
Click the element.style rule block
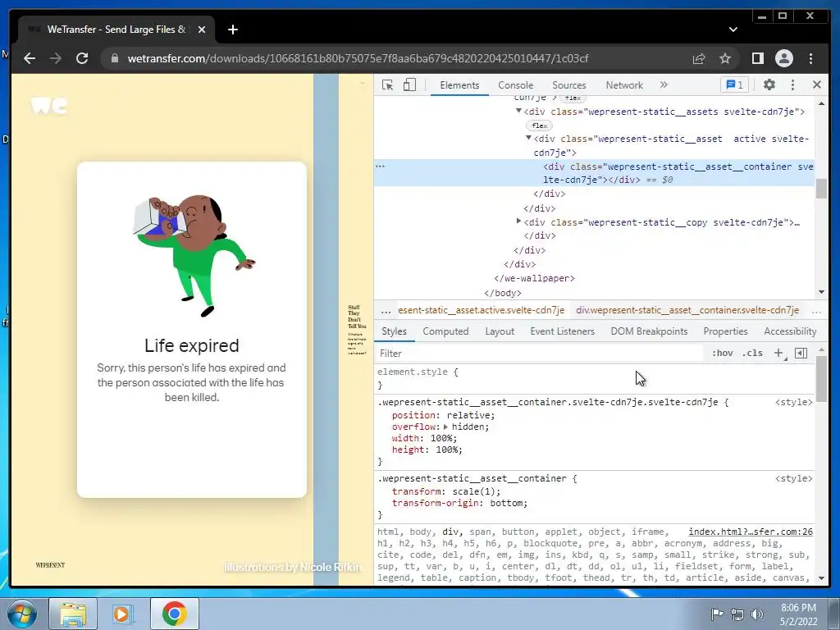coord(594,378)
